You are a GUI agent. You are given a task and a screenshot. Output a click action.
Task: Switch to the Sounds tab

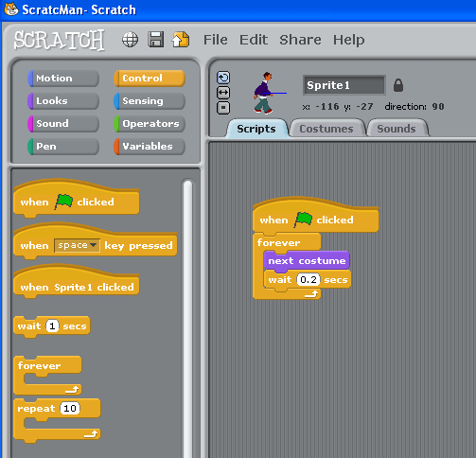pos(397,129)
